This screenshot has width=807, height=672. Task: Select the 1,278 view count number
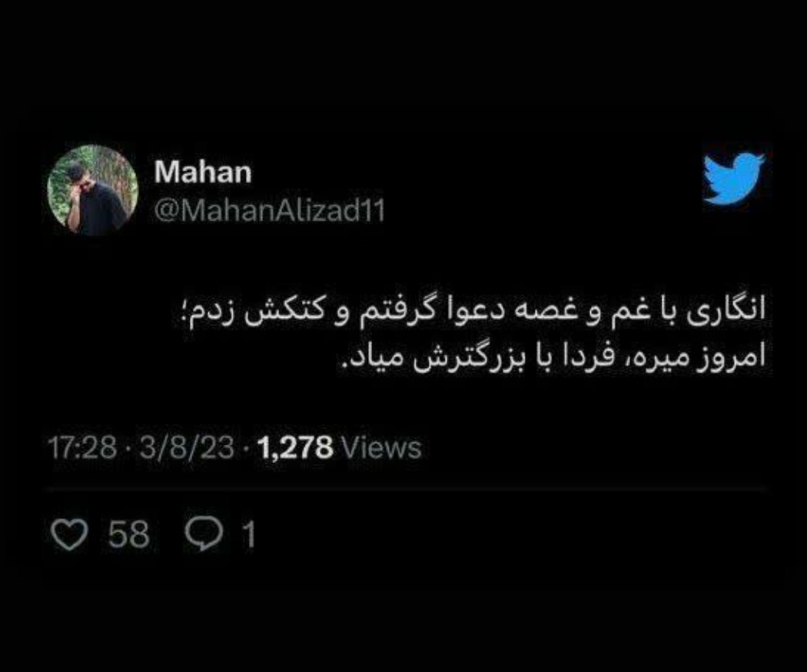click(295, 448)
